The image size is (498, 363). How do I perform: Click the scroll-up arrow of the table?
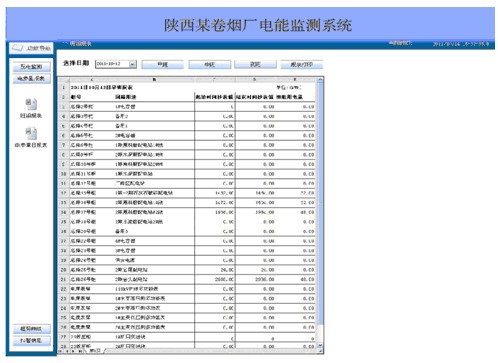tap(320, 80)
